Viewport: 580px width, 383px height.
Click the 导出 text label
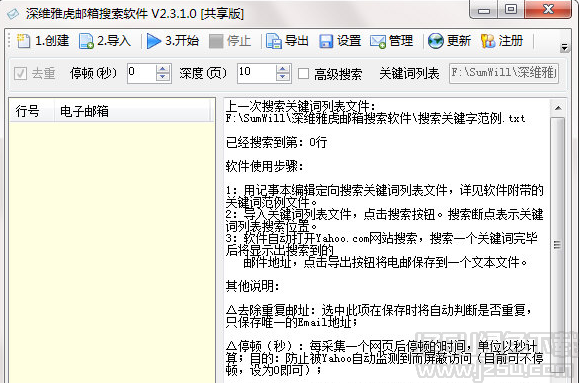click(x=297, y=41)
